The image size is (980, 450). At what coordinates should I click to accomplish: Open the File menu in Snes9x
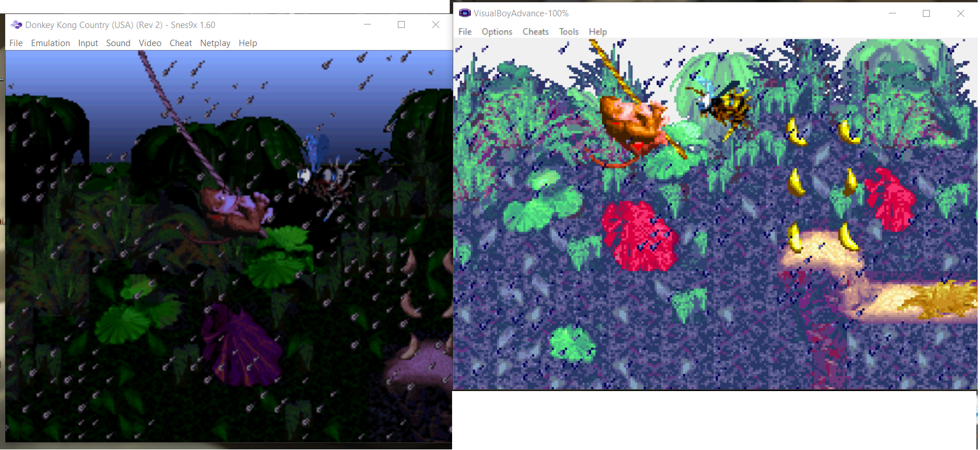[16, 43]
